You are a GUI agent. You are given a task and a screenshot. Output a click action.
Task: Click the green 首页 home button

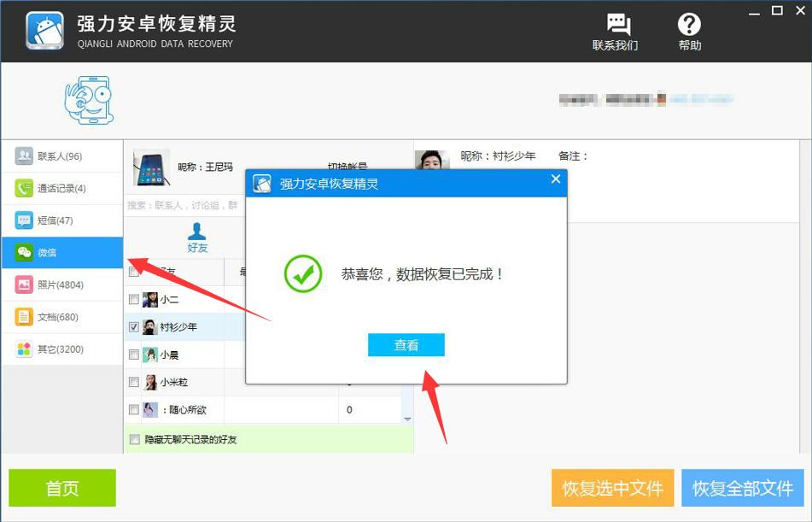(61, 488)
